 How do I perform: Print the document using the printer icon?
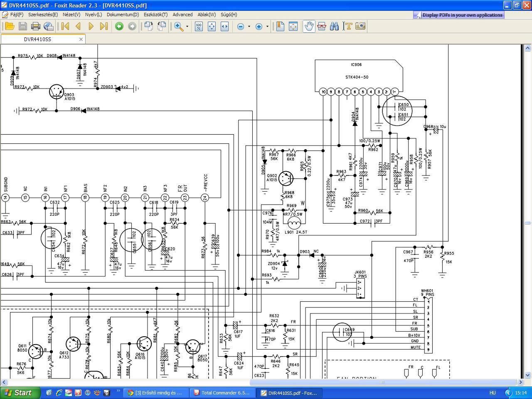[x=36, y=26]
